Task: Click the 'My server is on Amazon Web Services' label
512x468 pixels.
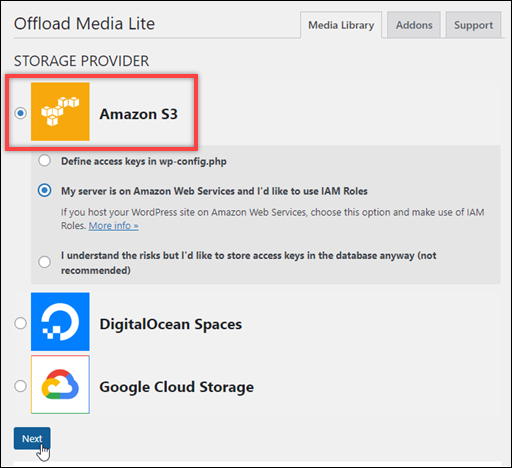Action: tap(214, 191)
